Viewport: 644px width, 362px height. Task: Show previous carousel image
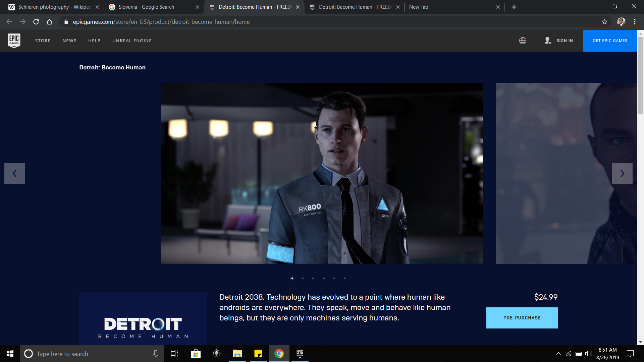click(x=15, y=173)
